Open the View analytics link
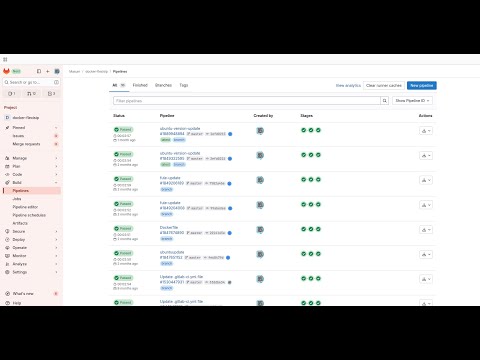This screenshot has height=360, width=480. point(348,86)
